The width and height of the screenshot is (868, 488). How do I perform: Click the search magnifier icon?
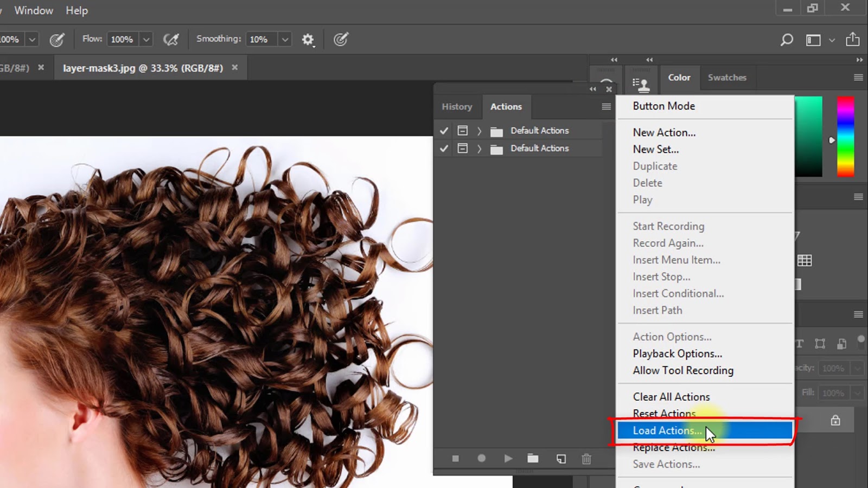click(786, 40)
